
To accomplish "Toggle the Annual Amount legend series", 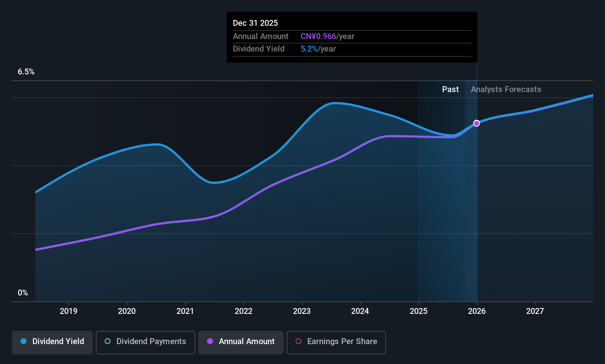I will [241, 342].
